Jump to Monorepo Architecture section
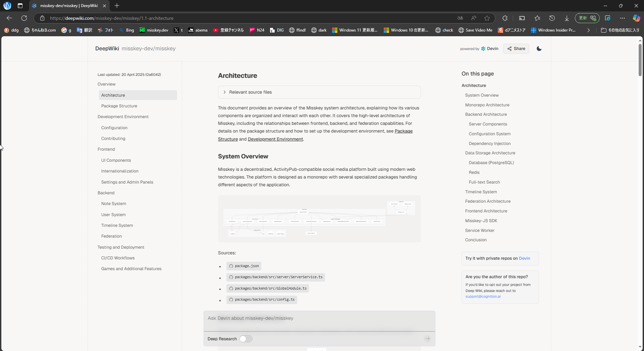Screen dimensions: 644x351 pos(487,105)
